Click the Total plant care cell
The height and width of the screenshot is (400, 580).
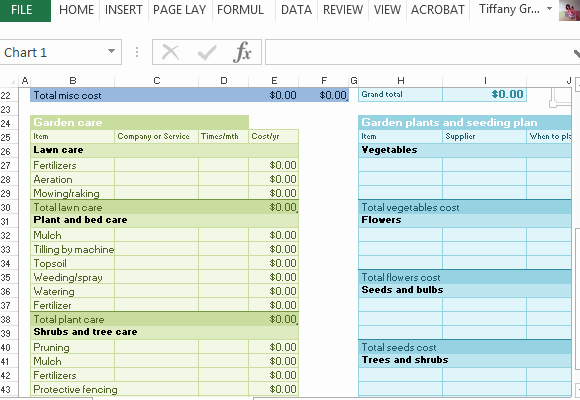[72, 319]
